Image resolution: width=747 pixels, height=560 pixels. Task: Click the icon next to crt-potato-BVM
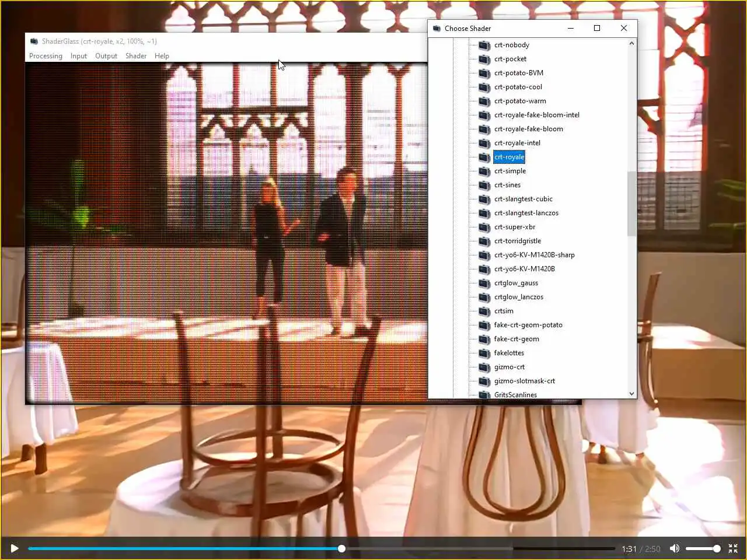point(484,73)
